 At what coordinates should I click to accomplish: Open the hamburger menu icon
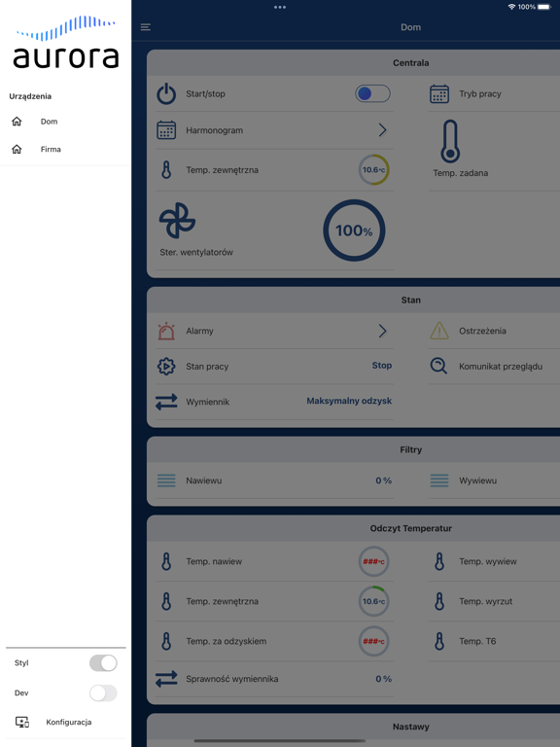coord(146,27)
